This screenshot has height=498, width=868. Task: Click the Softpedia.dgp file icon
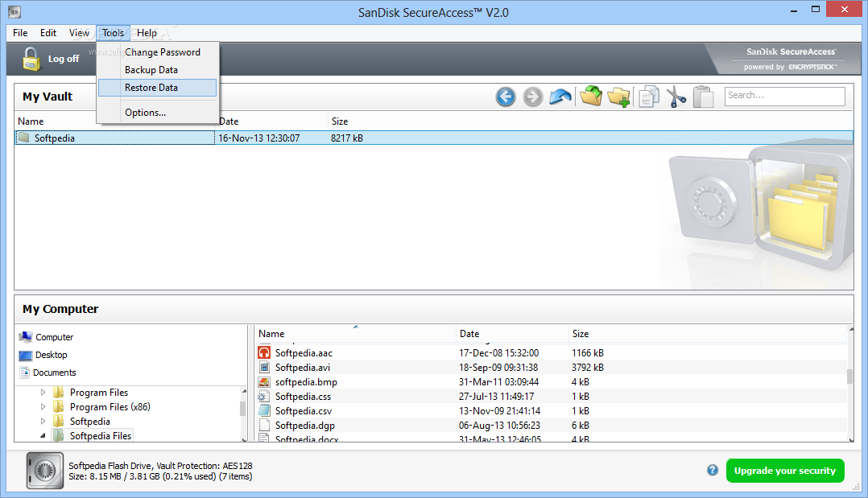(x=265, y=425)
